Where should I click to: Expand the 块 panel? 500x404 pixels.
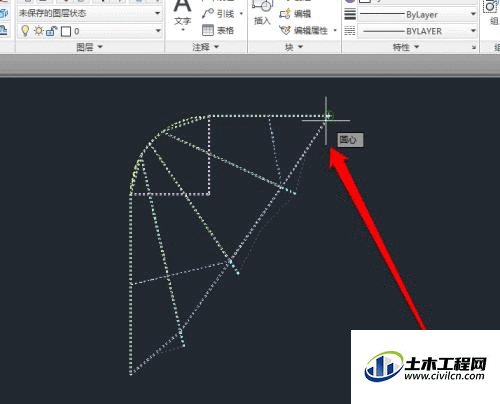click(x=294, y=47)
